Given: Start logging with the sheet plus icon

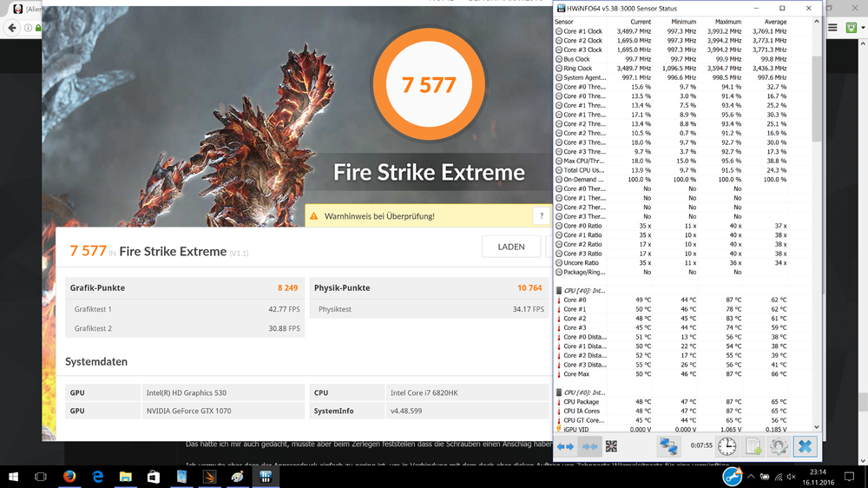Looking at the screenshot, I should [x=753, y=446].
